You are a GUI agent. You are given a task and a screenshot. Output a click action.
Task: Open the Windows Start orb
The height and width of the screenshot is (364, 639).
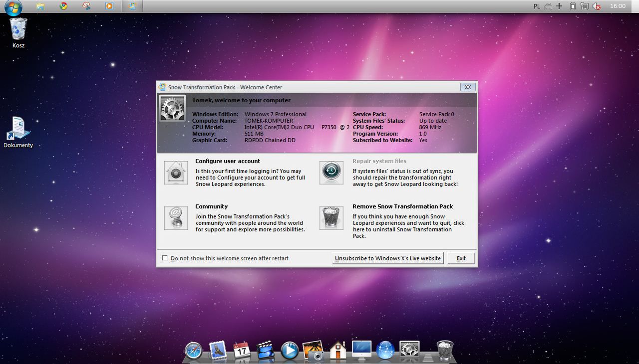(13, 6)
